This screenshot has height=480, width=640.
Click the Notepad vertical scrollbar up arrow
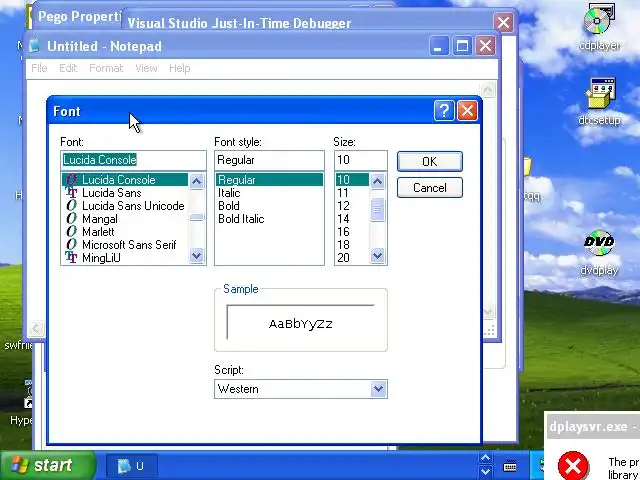(488, 89)
